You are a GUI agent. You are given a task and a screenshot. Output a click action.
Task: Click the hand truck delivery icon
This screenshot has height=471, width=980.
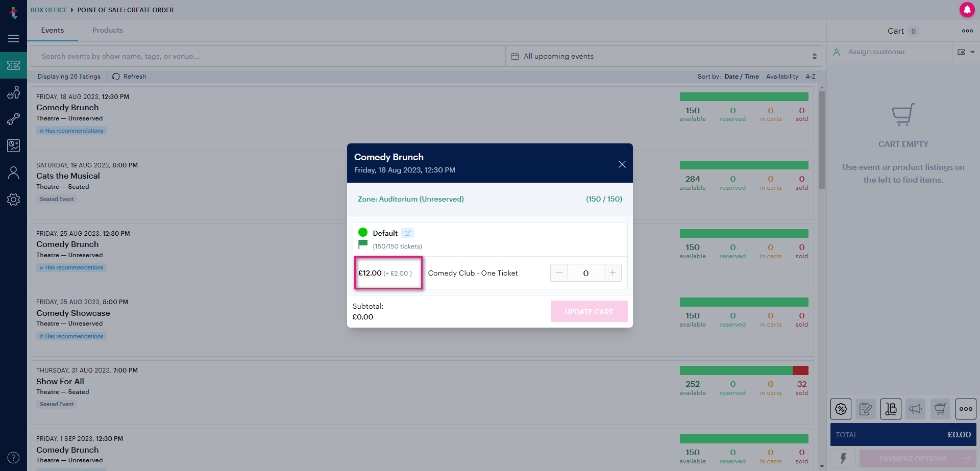pyautogui.click(x=891, y=409)
